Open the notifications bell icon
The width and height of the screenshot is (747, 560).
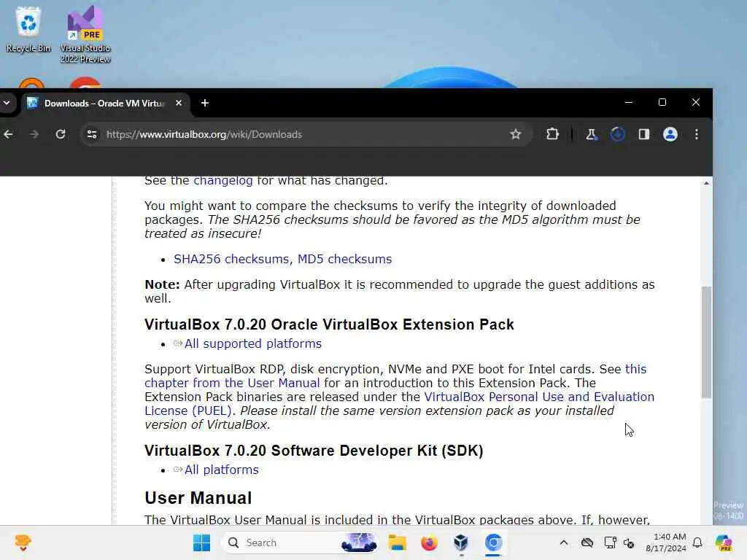697,542
